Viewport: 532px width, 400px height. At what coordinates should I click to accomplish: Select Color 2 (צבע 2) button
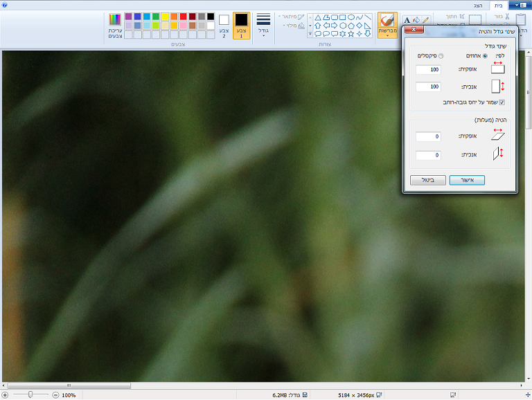point(224,26)
